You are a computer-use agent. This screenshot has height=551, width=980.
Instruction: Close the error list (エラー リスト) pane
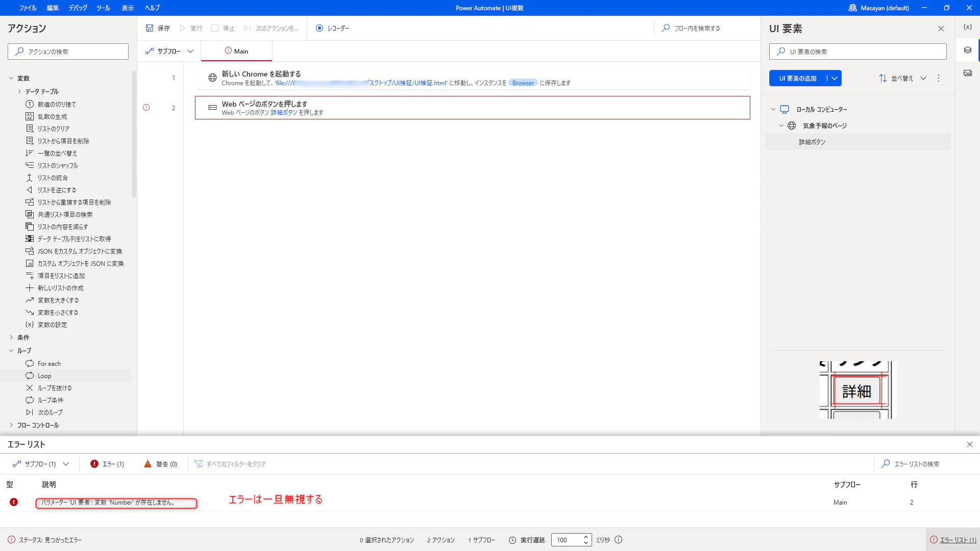[x=970, y=444]
